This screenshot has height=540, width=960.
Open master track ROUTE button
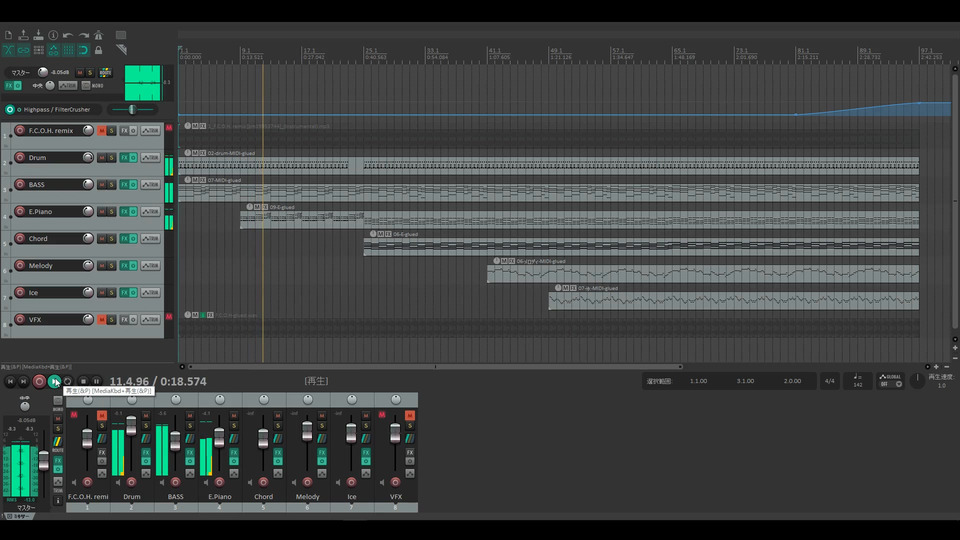coord(105,72)
